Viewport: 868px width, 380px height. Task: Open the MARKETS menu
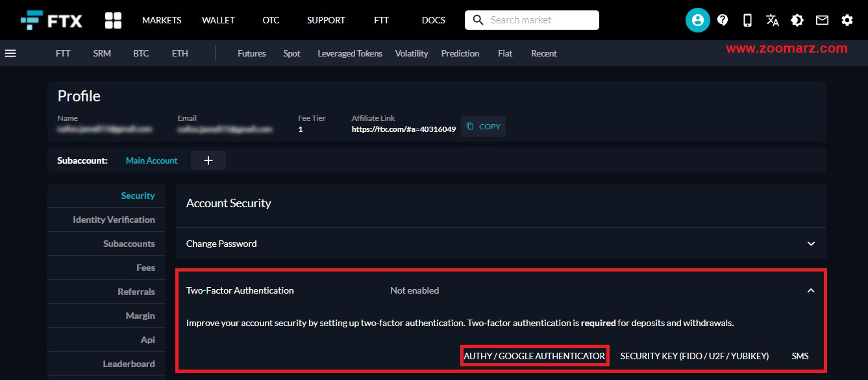[162, 20]
